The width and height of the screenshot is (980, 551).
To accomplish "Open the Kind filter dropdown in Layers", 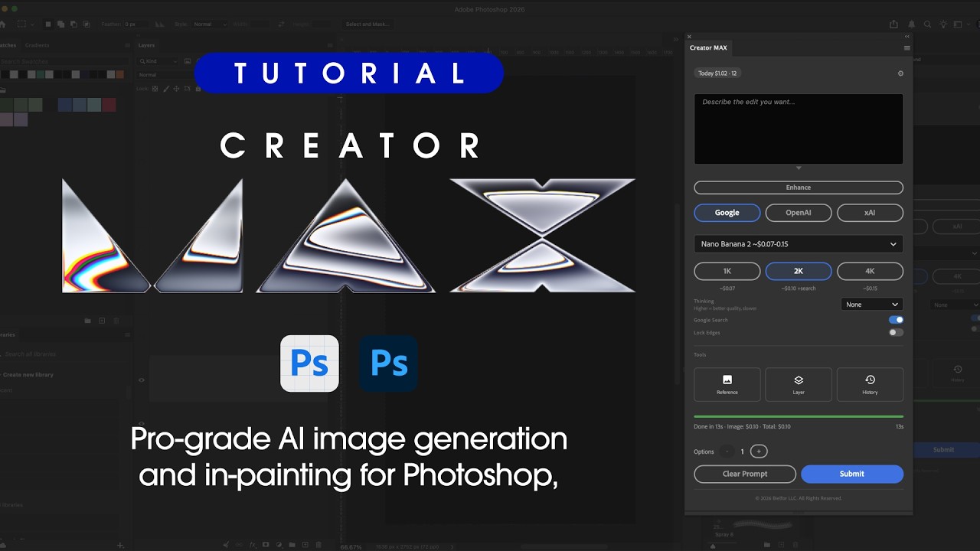I will coord(158,61).
